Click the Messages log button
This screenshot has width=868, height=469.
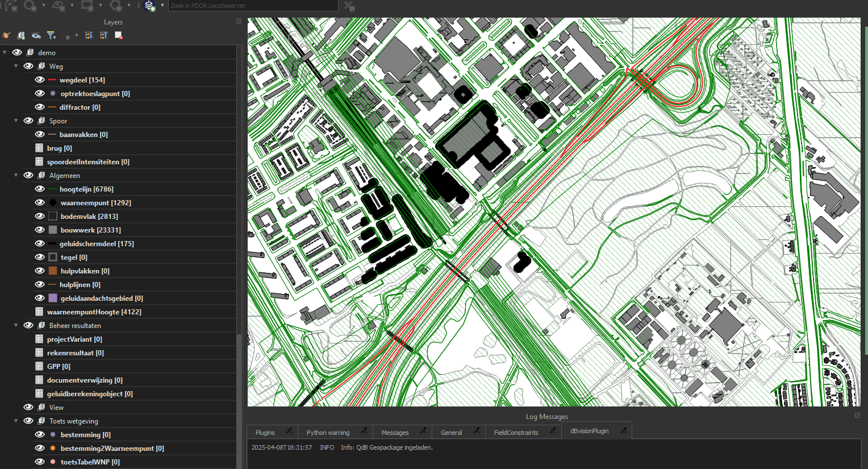pyautogui.click(x=394, y=432)
